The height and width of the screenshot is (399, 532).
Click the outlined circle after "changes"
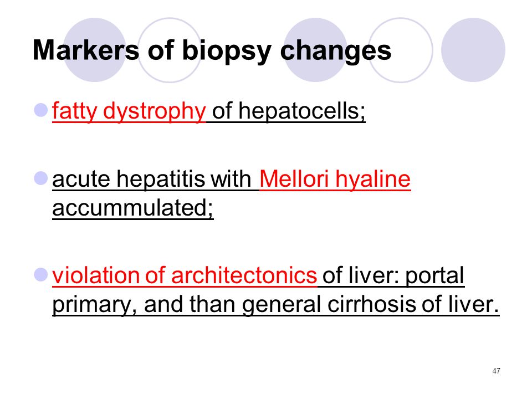(x=400, y=50)
